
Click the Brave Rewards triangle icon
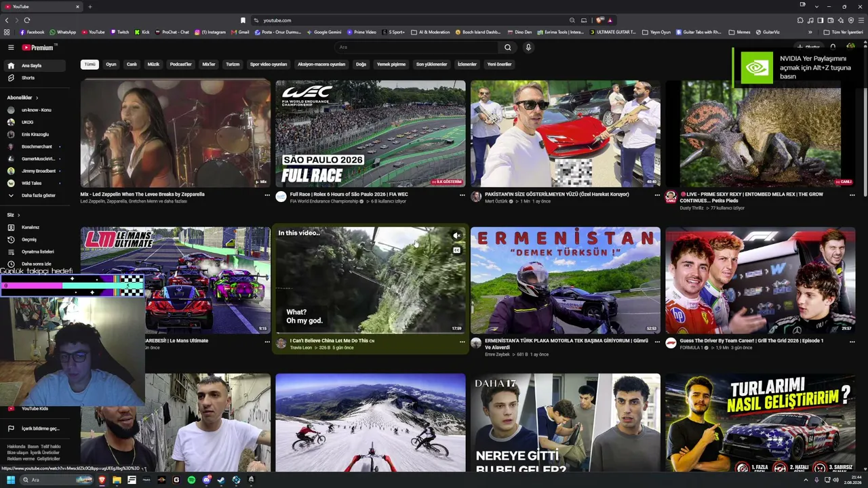click(x=610, y=20)
